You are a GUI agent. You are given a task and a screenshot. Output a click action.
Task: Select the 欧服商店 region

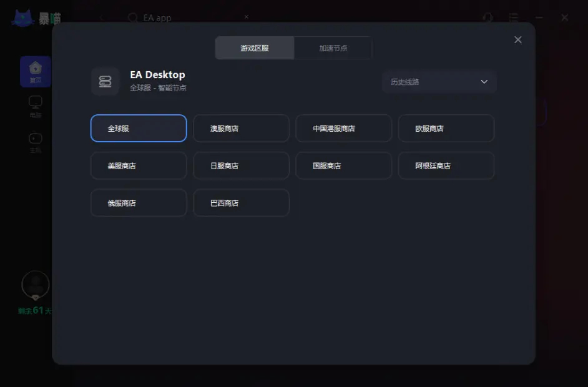coord(446,128)
